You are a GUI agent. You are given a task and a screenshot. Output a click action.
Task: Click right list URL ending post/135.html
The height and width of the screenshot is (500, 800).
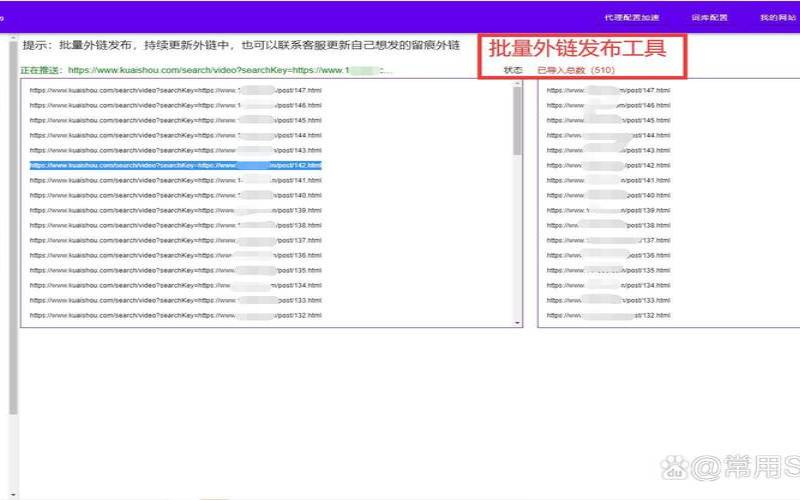(609, 270)
